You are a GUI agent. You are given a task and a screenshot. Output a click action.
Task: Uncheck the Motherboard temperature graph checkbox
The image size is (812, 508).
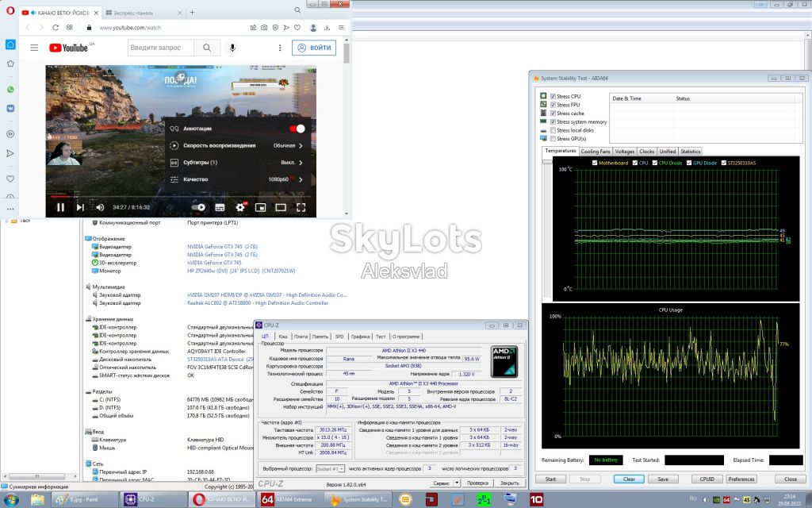coord(595,163)
